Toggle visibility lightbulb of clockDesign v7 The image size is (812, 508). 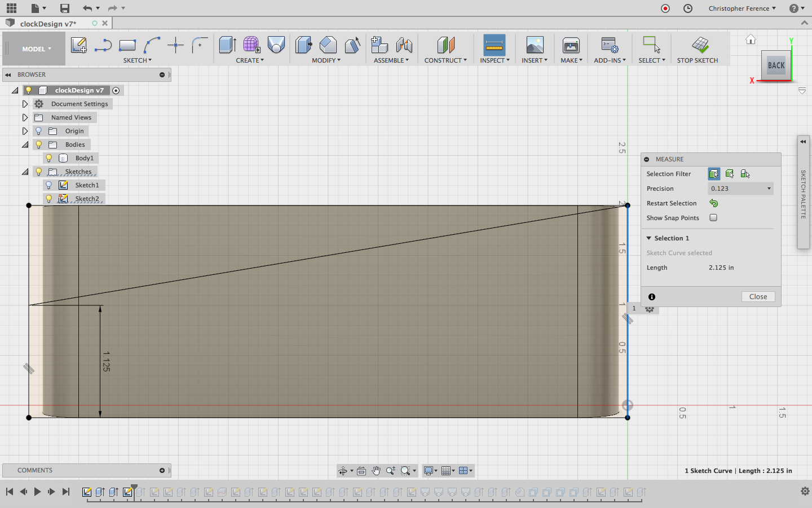point(29,90)
